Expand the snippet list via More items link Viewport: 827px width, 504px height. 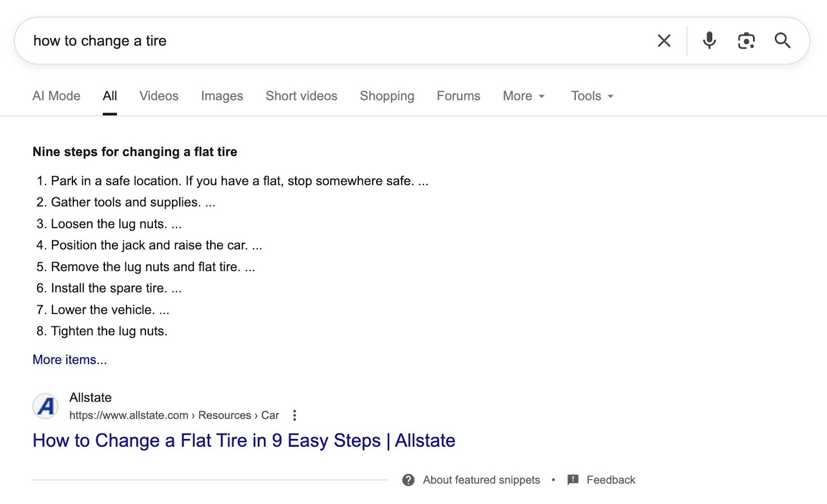[x=69, y=359]
